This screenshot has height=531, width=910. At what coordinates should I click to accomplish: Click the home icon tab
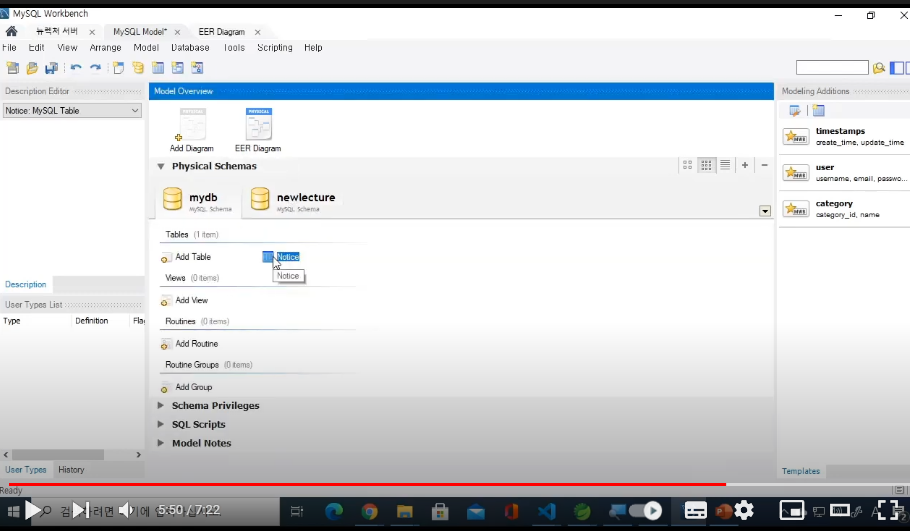tap(12, 31)
